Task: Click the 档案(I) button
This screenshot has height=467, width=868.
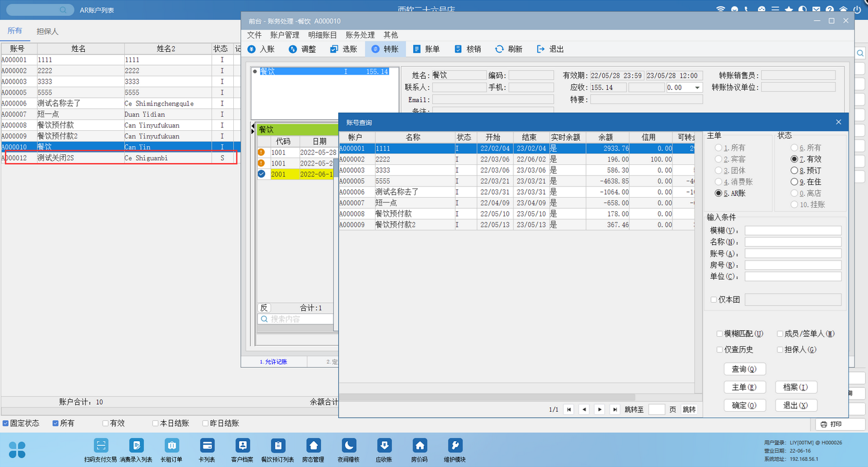Action: [796, 387]
